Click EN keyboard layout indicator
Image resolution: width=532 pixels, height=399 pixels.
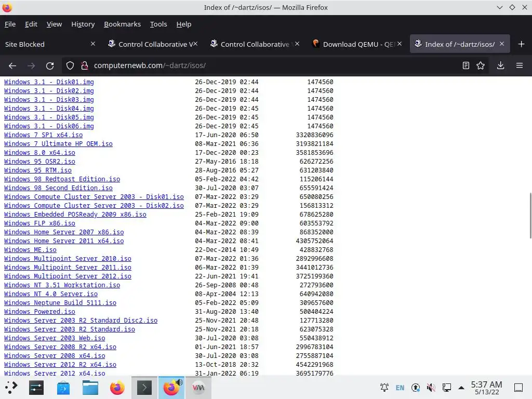pos(400,388)
